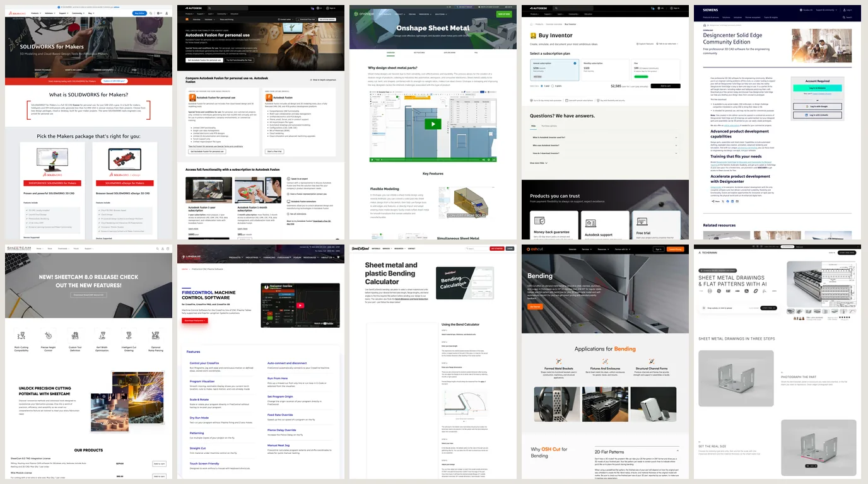The height and width of the screenshot is (484, 868).
Task: Open the Onshape video settings gear
Action: [489, 159]
